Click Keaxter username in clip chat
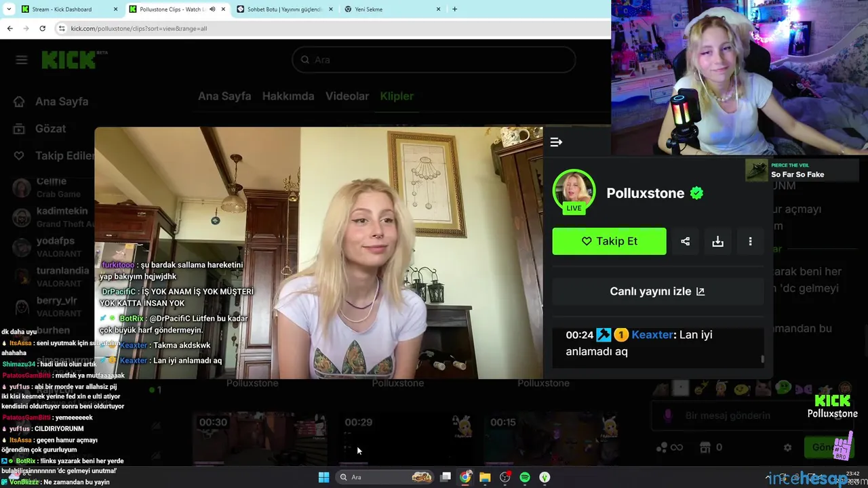This screenshot has height=488, width=868. point(652,335)
